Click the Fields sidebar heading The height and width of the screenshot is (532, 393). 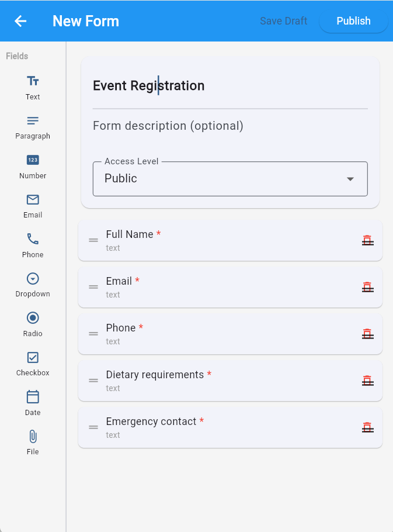click(x=17, y=56)
